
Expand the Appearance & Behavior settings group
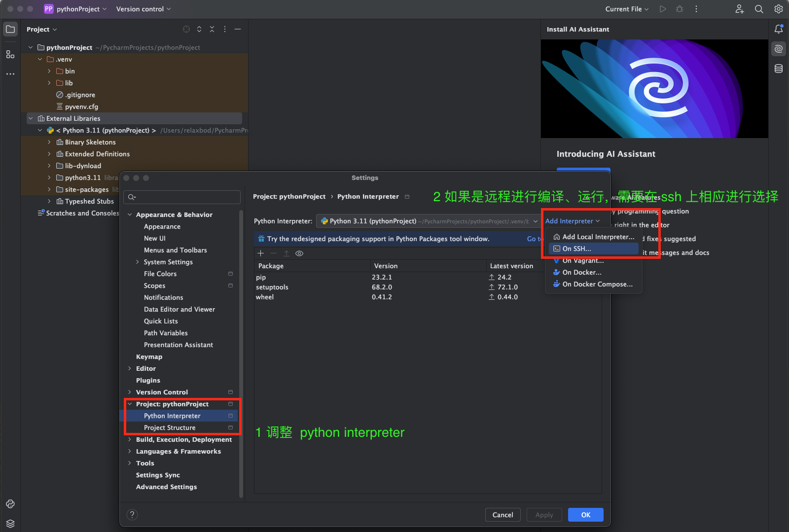click(x=130, y=215)
